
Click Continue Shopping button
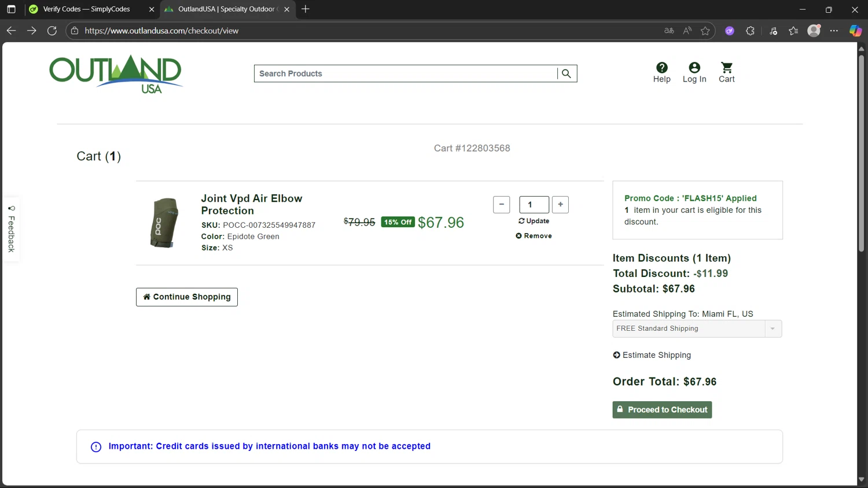click(187, 297)
